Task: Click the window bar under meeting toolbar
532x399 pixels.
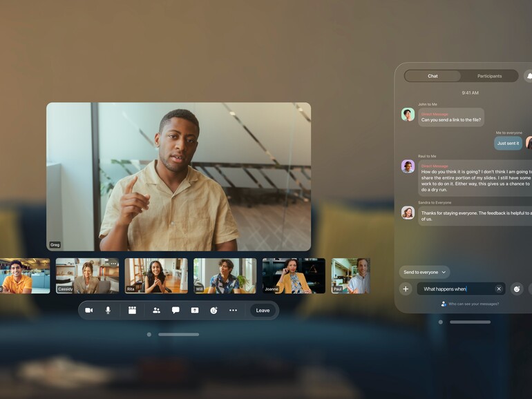Action: point(178,335)
